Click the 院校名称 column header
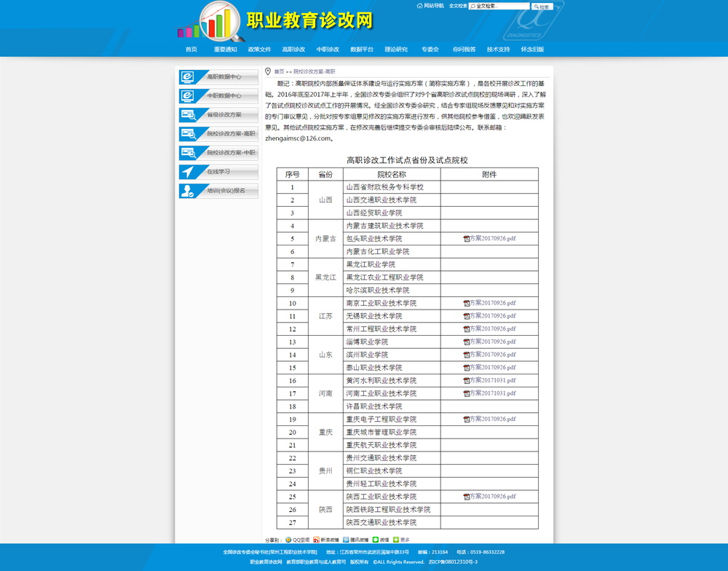This screenshot has width=728, height=571. [x=392, y=175]
